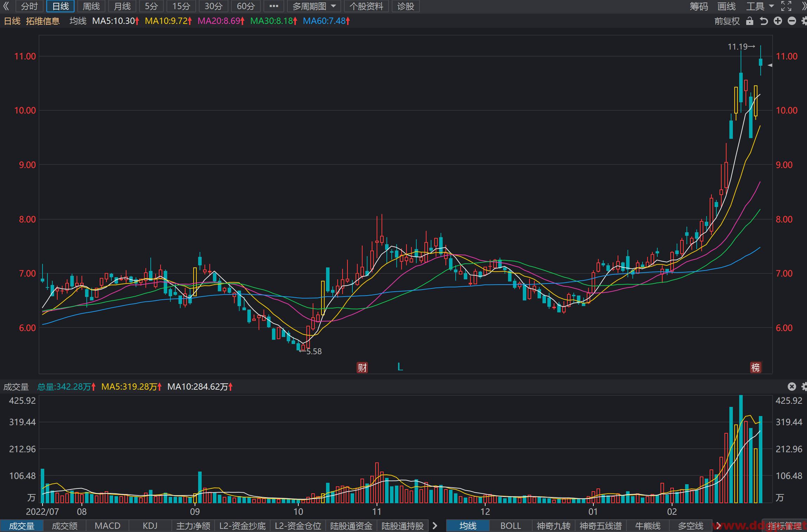The height and width of the screenshot is (532, 807).
Task: Click the undo/reset arrow icon
Action: [x=763, y=21]
